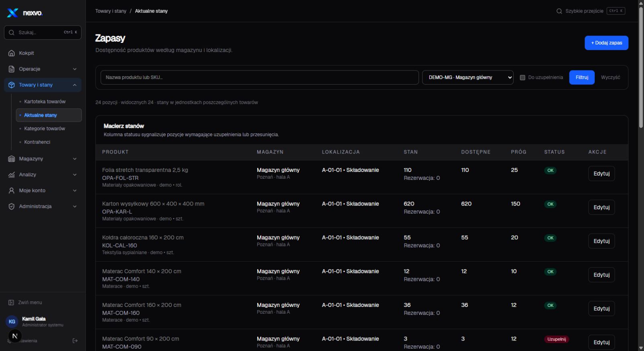The image size is (644, 351).
Task: Click the Moje konto person icon
Action: coord(12,191)
